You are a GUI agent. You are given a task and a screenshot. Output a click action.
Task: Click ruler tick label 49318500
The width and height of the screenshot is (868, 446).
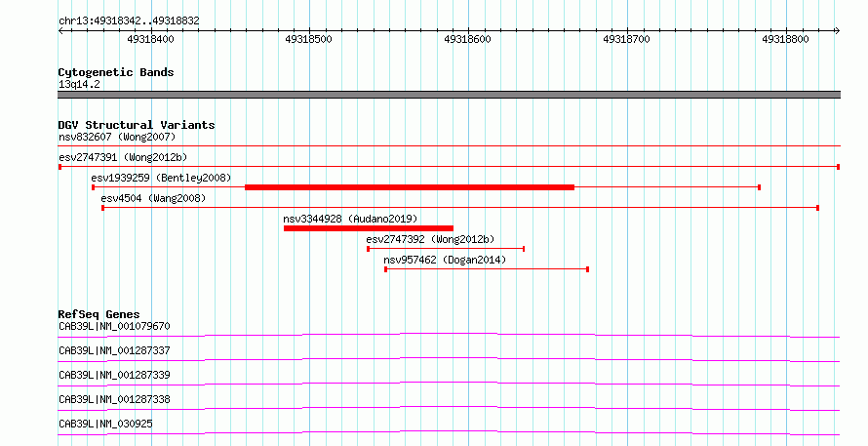point(309,39)
